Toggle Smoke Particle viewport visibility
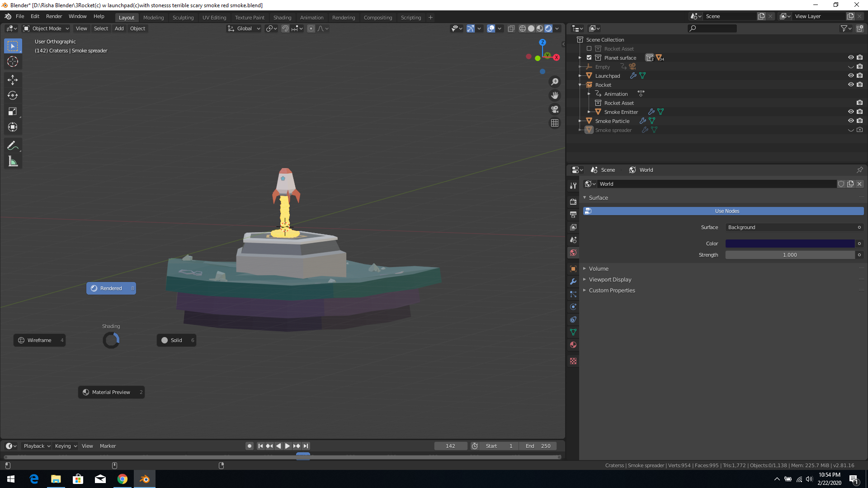 pyautogui.click(x=850, y=121)
